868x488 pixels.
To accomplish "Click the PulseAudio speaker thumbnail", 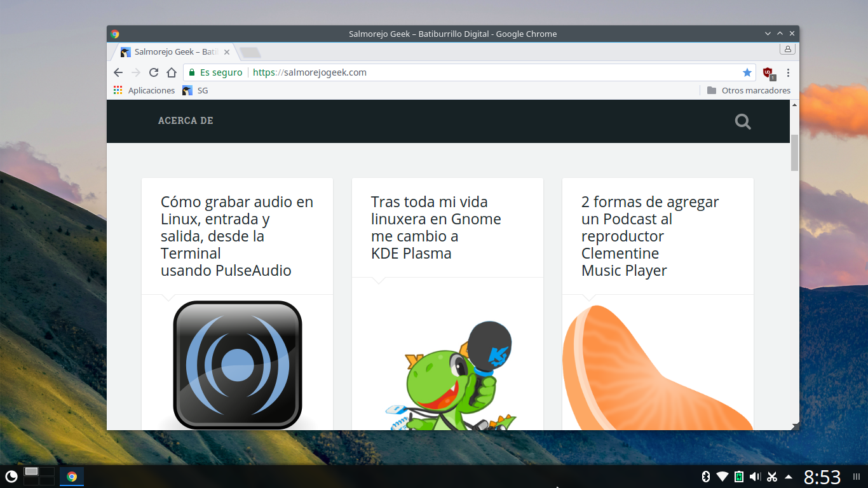I will pyautogui.click(x=237, y=363).
